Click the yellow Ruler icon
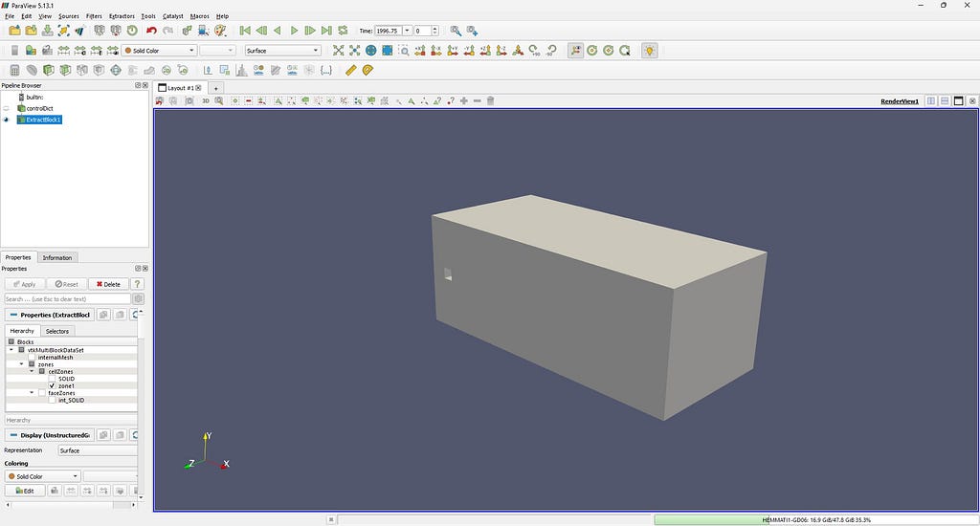The width and height of the screenshot is (980, 526). [350, 70]
